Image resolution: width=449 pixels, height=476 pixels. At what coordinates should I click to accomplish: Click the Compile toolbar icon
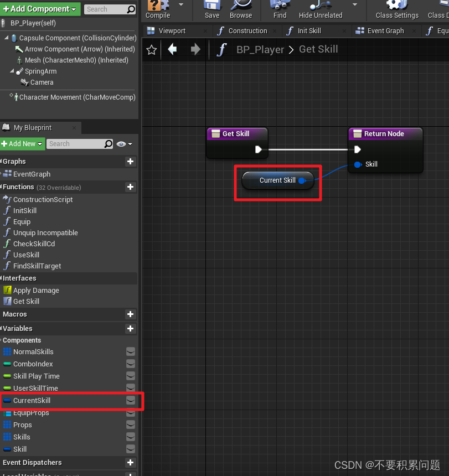[158, 9]
